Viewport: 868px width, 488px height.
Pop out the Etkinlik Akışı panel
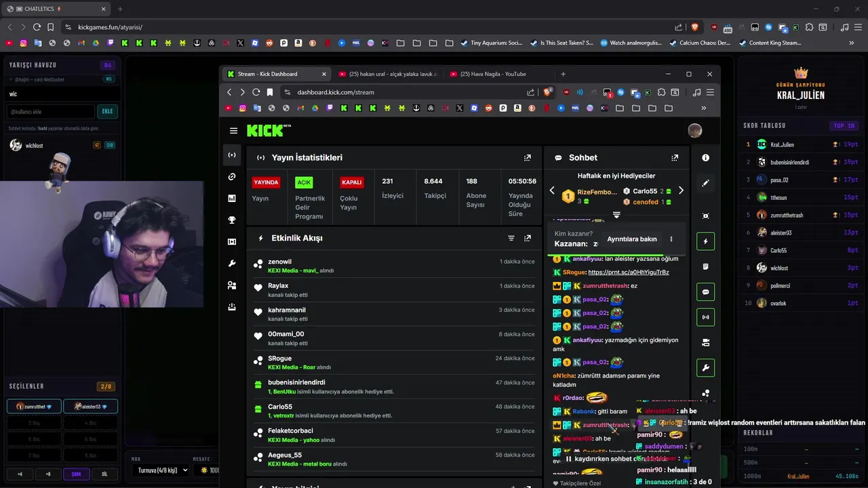coord(528,238)
